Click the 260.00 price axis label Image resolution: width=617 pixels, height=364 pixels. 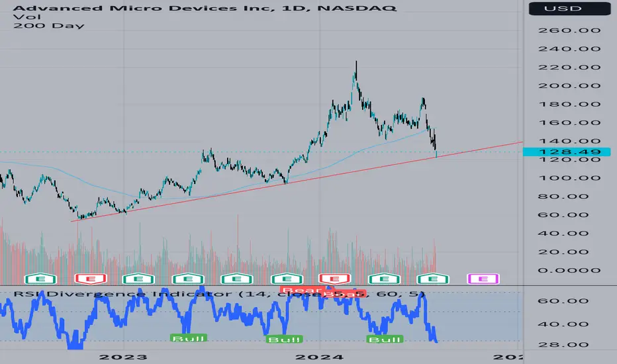569,30
